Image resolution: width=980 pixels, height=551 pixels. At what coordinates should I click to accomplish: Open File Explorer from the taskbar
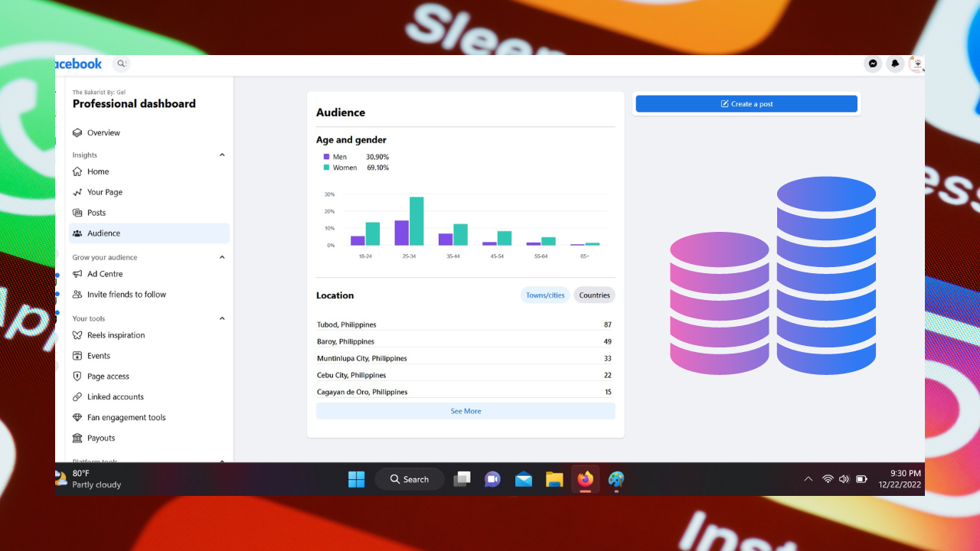coord(554,479)
